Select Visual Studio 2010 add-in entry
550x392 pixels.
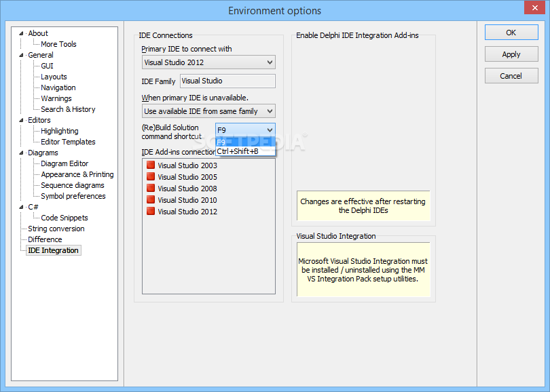pos(187,200)
